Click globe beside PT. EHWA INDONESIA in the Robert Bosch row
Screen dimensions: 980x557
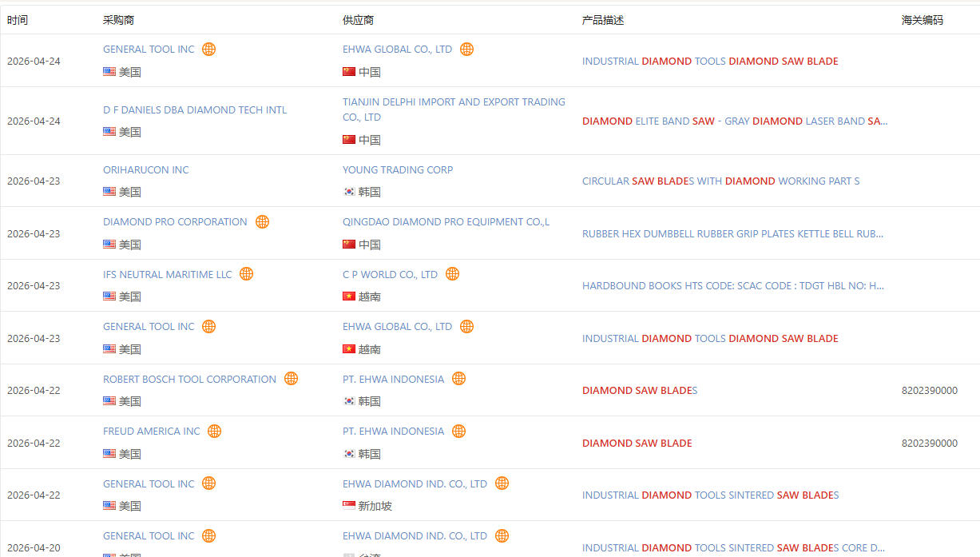[x=458, y=379]
